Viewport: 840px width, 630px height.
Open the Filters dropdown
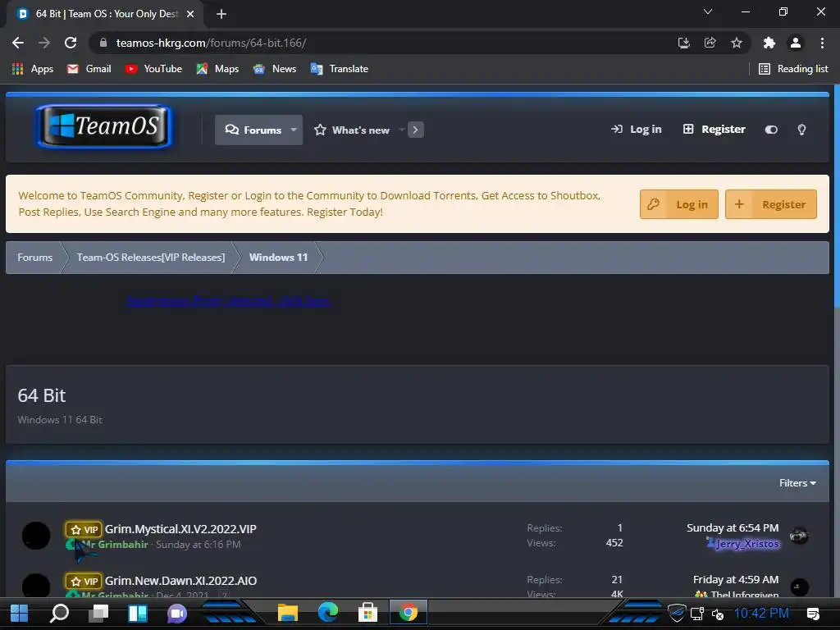point(797,482)
